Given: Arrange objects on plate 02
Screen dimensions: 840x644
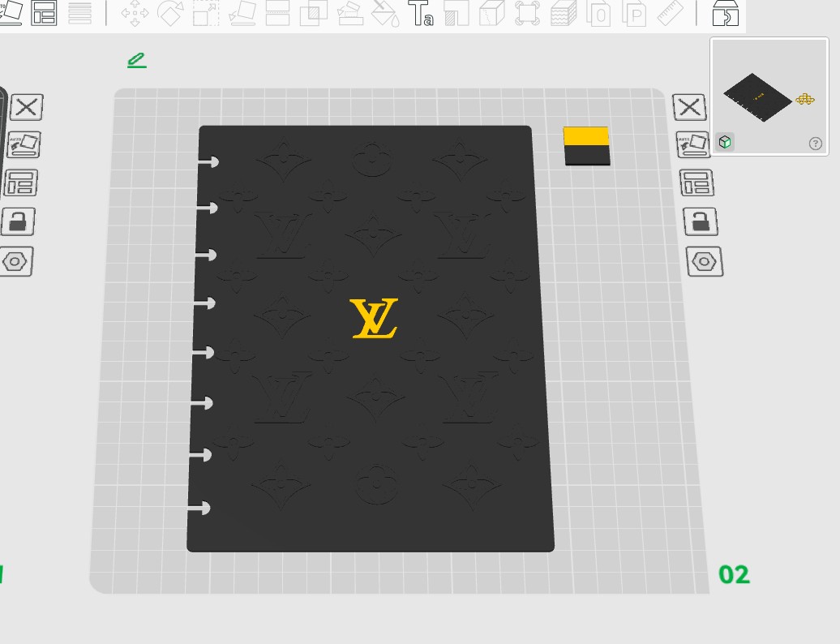Looking at the screenshot, I should pos(697,183).
